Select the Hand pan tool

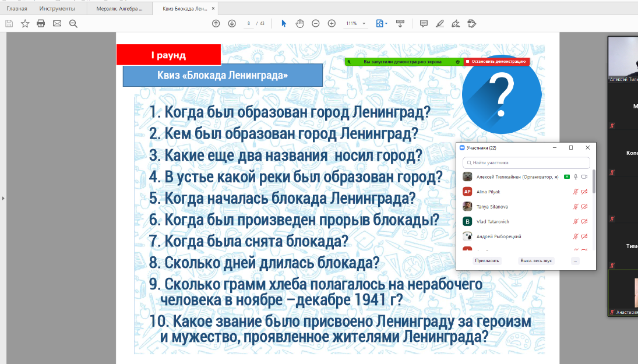point(300,23)
